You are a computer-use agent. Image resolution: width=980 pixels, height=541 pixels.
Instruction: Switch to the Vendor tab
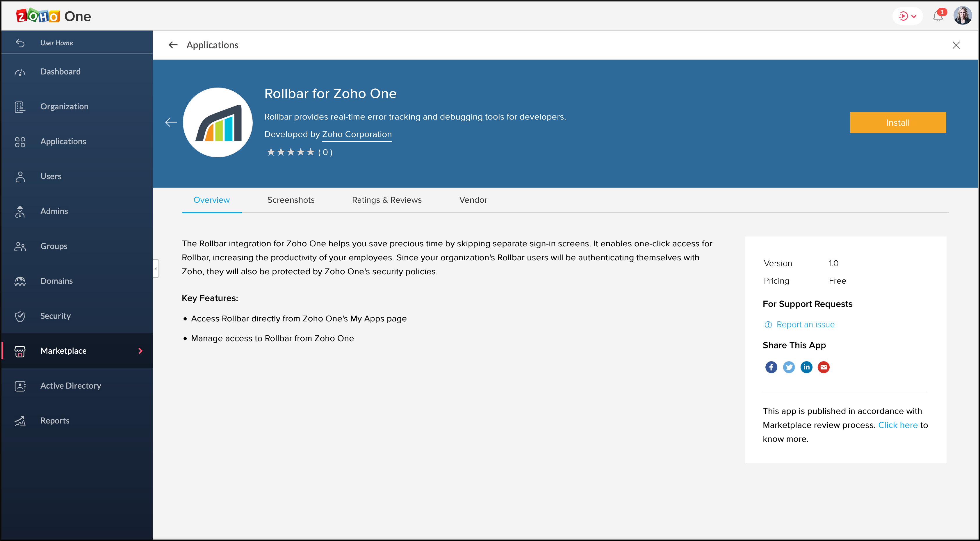[x=473, y=200]
